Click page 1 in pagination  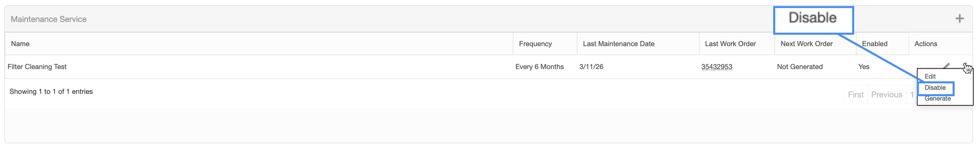click(912, 94)
